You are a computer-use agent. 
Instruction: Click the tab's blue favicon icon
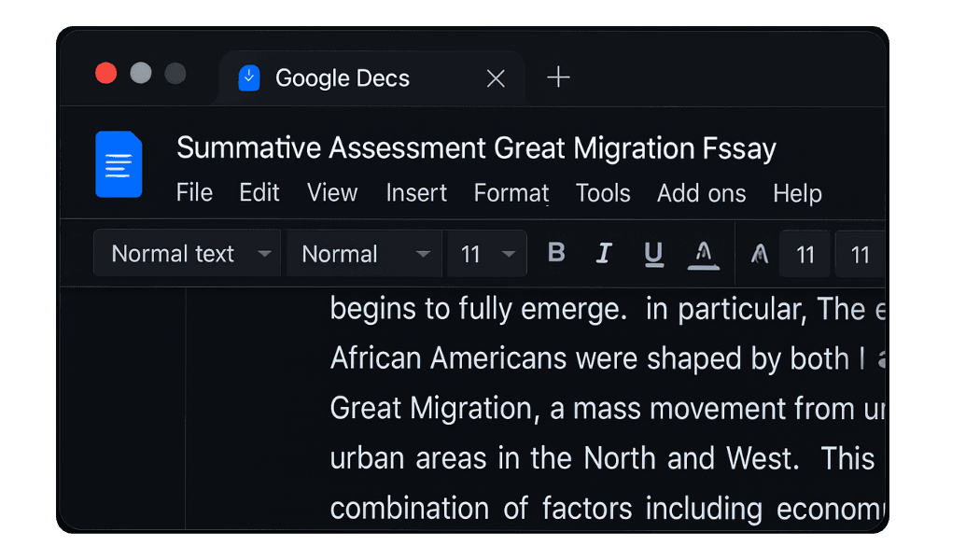point(249,78)
